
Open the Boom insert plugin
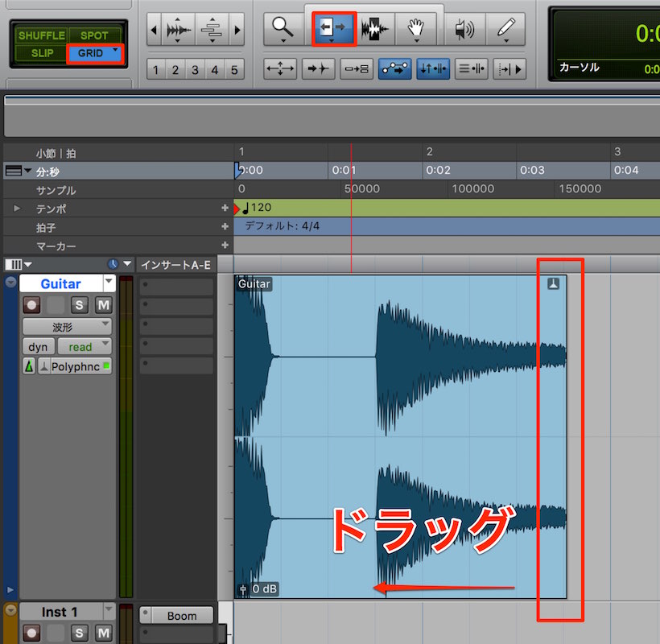point(182,616)
